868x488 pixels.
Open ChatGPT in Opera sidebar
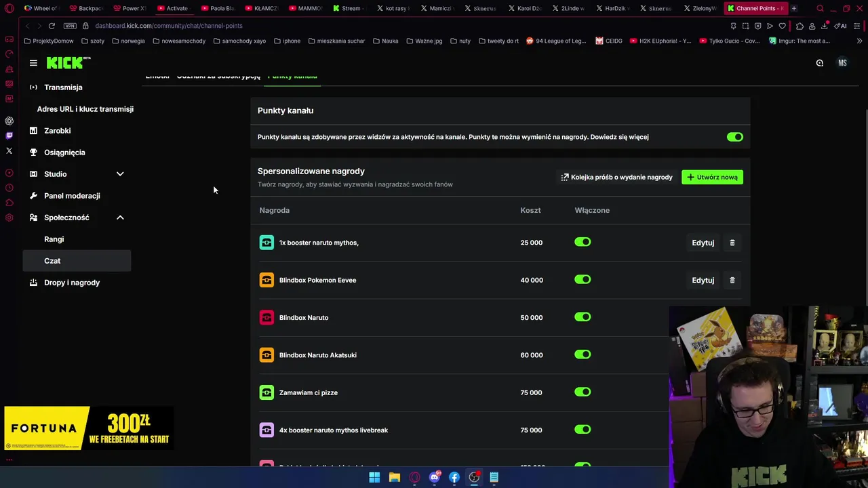(9, 121)
